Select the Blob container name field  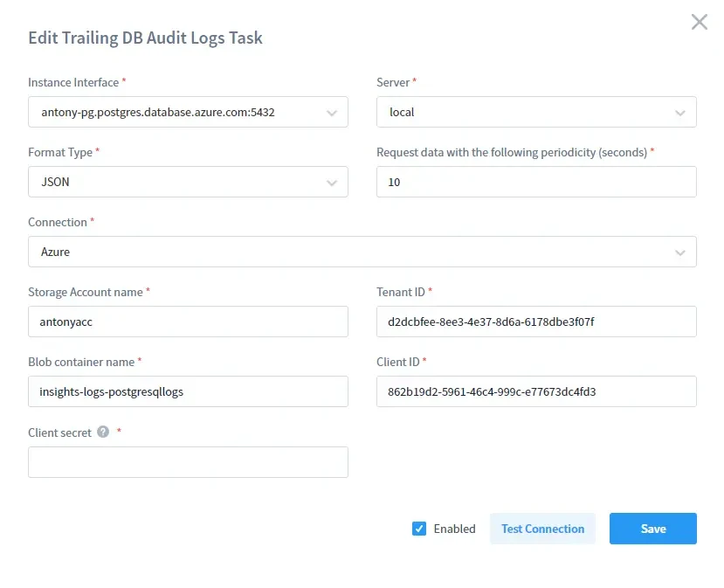click(188, 391)
